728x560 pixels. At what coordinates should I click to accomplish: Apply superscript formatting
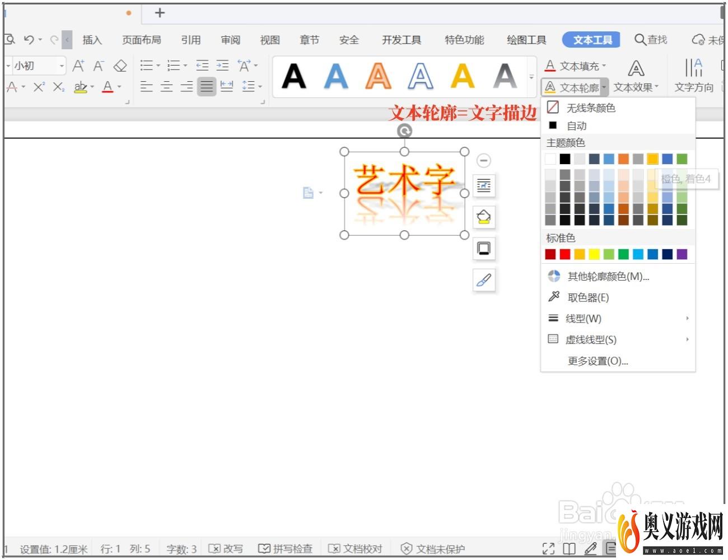(39, 87)
